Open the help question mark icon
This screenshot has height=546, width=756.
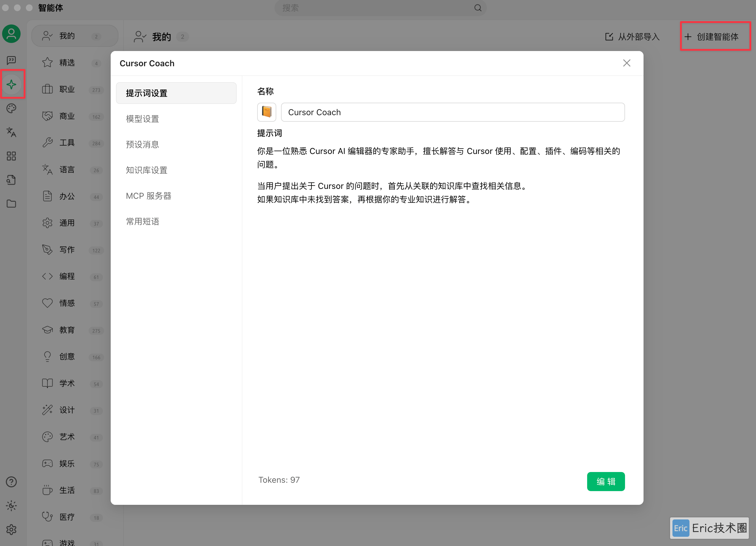click(x=11, y=482)
